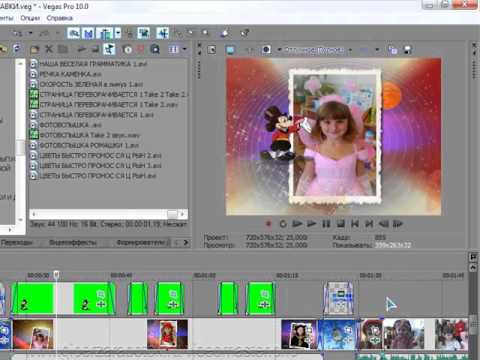The image size is (480, 360).
Task: Click timeline ruler at 00:01:15
Action: tap(287, 276)
